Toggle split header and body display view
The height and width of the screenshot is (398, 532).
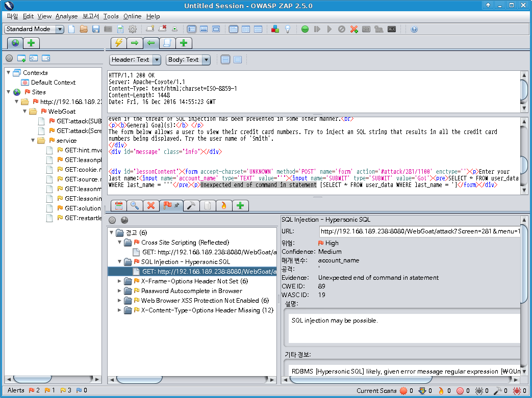click(x=225, y=60)
